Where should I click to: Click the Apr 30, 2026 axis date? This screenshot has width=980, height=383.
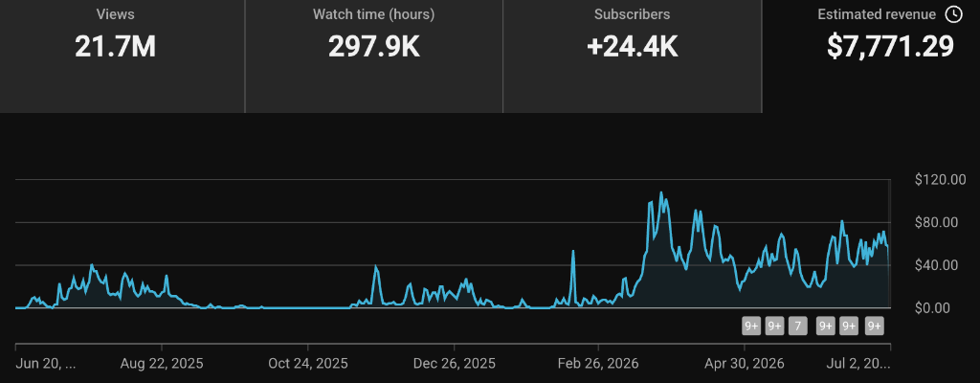(745, 364)
